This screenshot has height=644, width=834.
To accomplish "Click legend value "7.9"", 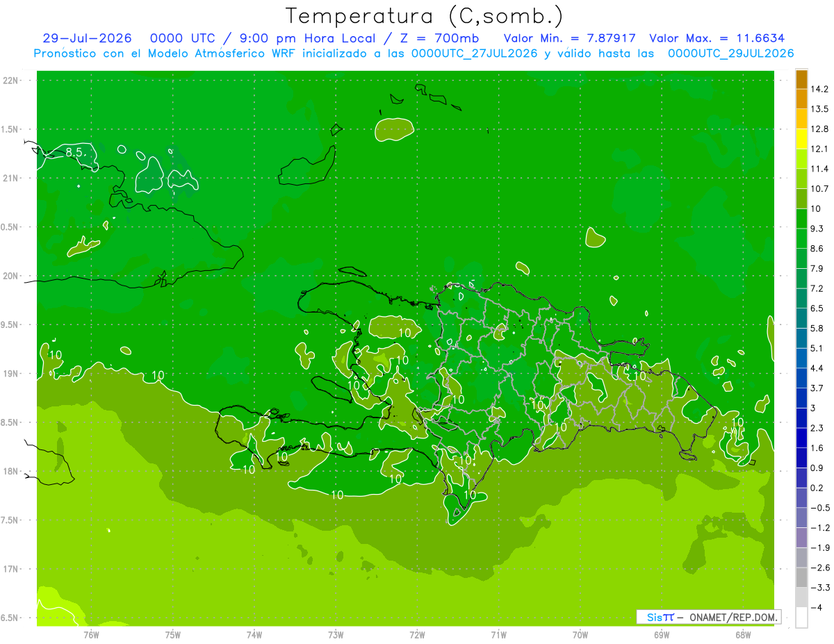I will [817, 268].
